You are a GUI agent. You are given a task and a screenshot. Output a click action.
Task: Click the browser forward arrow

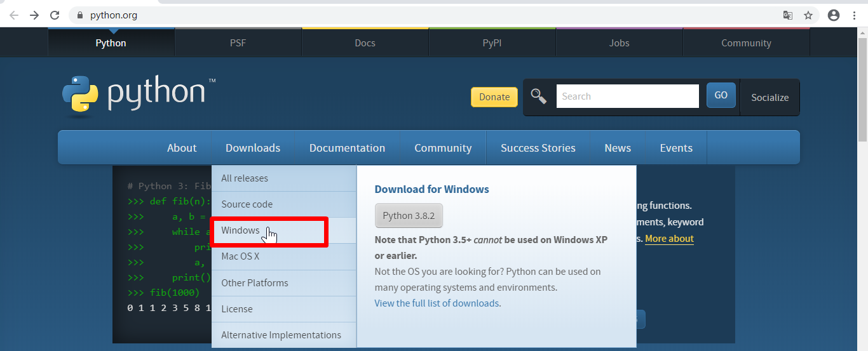34,15
